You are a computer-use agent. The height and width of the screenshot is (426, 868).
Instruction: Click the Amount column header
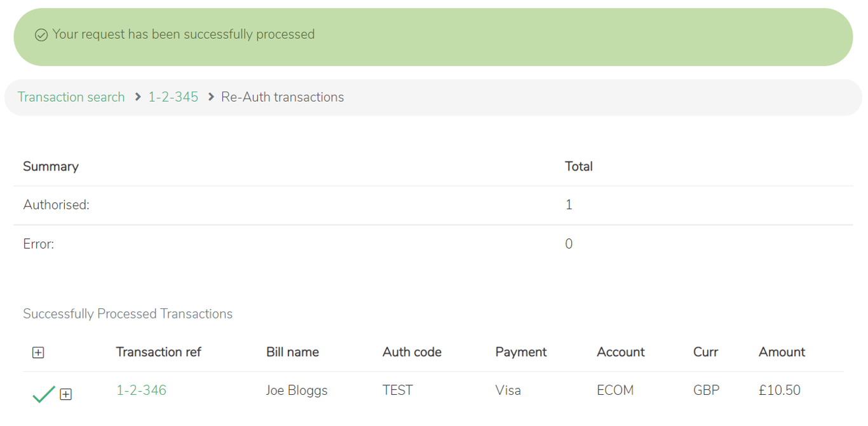pos(782,352)
